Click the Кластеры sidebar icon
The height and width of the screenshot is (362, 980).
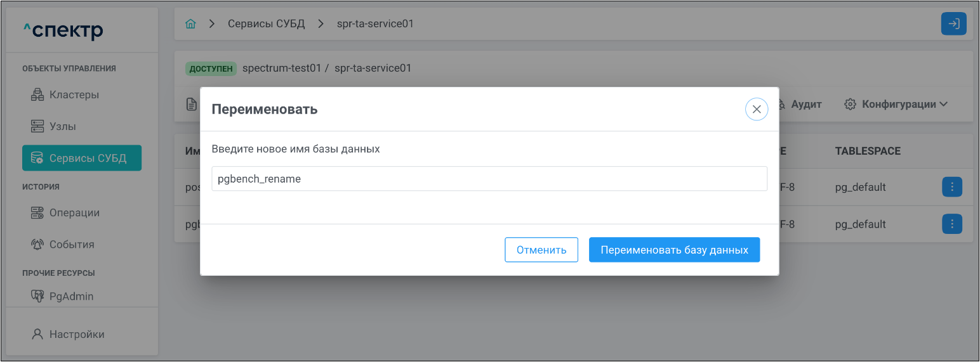tap(37, 95)
